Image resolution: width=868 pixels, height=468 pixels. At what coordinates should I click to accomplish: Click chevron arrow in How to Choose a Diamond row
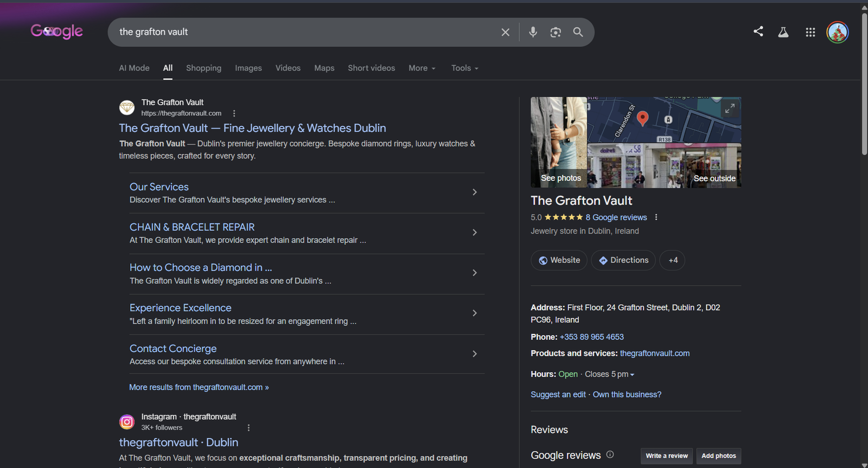[475, 273]
